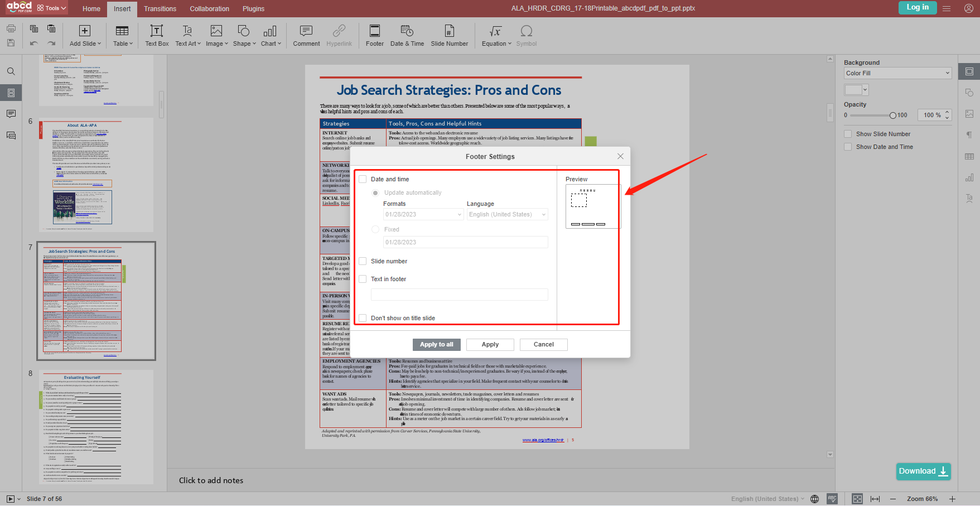Open the Transitions tab
The image size is (980, 506).
(x=160, y=9)
